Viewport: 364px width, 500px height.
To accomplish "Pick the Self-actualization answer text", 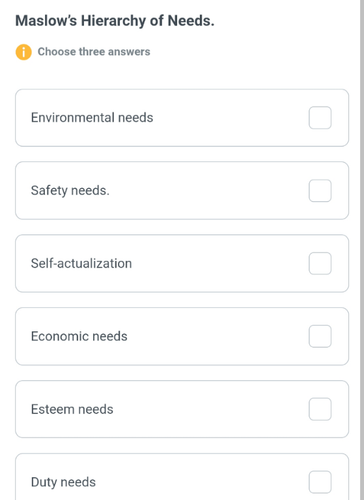I will (81, 263).
